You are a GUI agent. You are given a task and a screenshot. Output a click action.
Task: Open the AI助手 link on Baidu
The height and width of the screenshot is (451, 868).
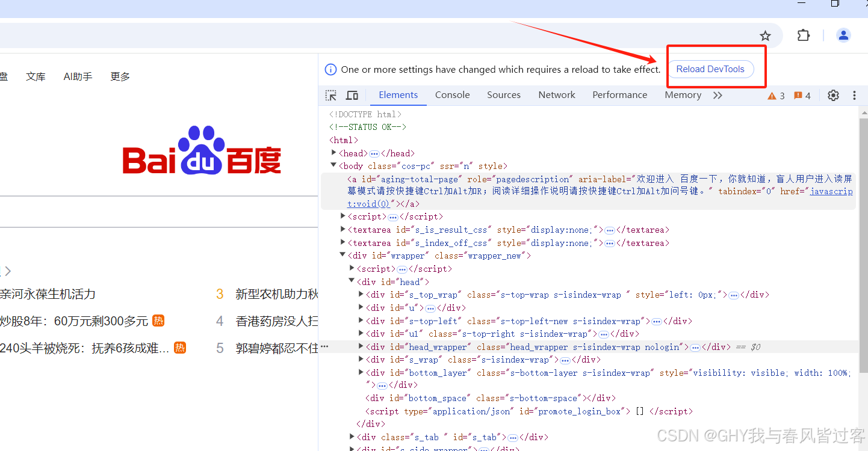78,76
